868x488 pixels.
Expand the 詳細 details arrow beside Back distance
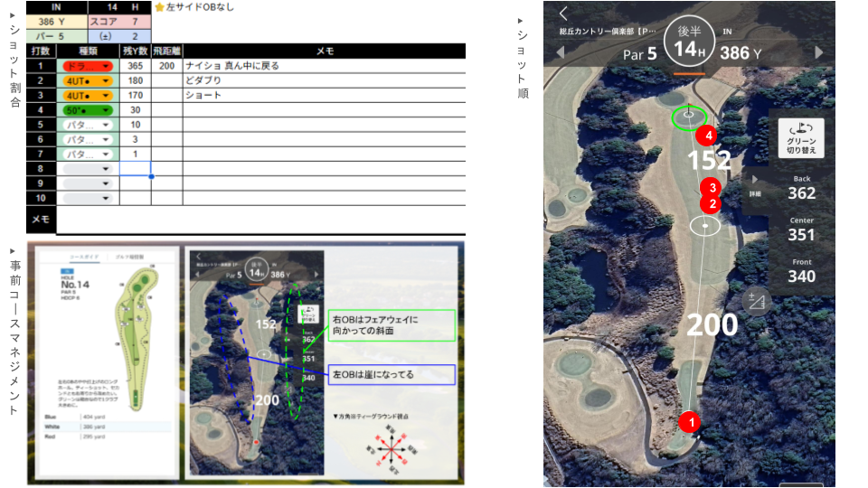pos(755,180)
